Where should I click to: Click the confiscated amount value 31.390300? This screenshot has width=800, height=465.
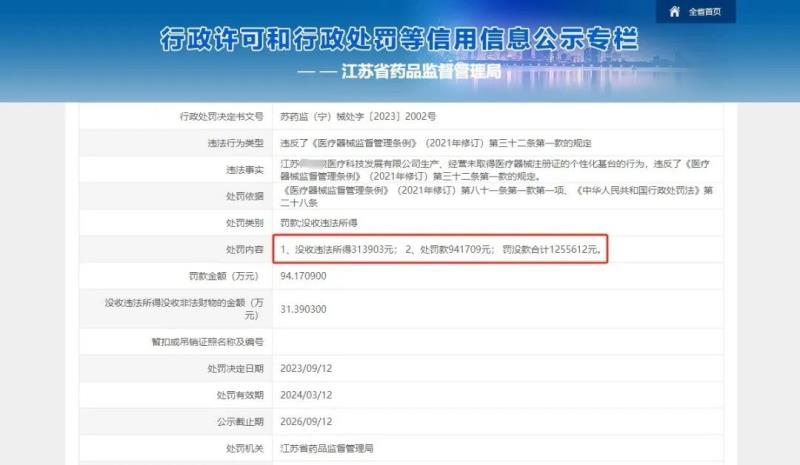(307, 310)
